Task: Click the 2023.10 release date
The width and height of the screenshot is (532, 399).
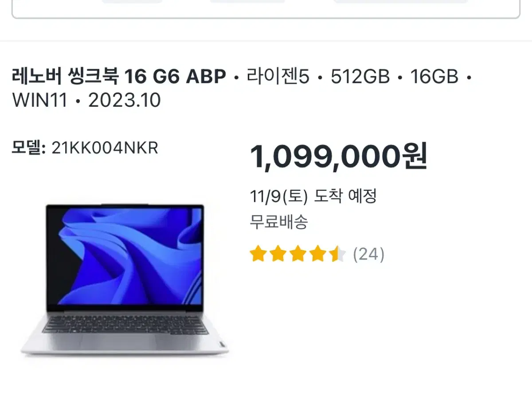Action: point(124,101)
